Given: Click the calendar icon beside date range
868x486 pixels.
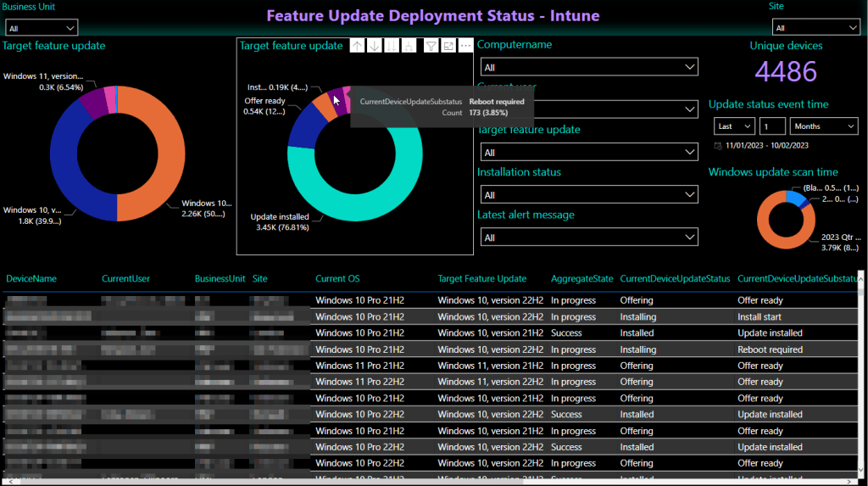Looking at the screenshot, I should point(719,146).
